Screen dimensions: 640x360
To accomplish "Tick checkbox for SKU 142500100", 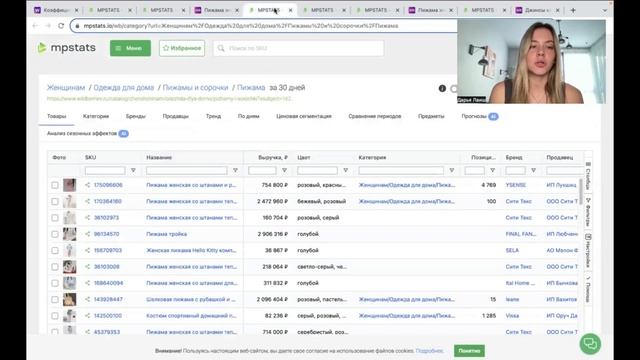I will coord(55,316).
